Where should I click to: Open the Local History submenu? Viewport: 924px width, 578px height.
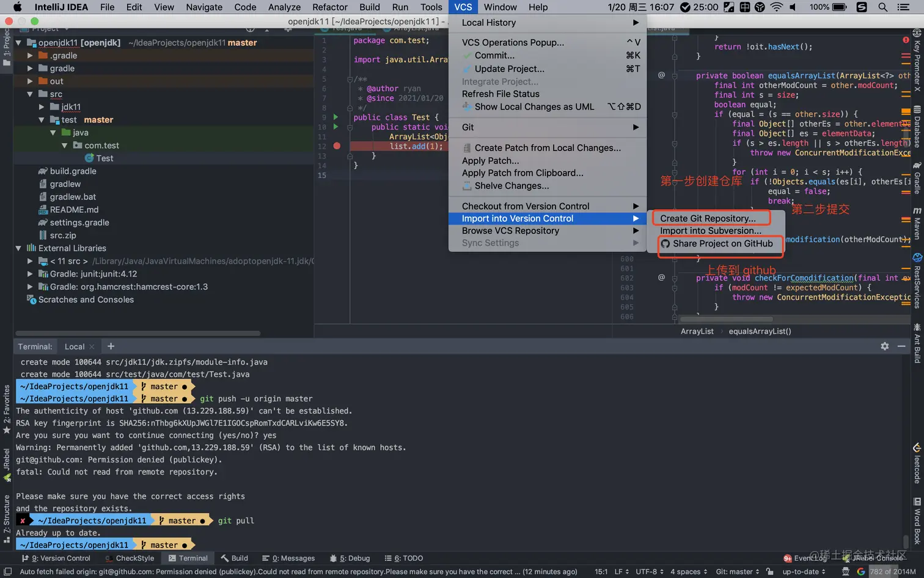click(547, 23)
